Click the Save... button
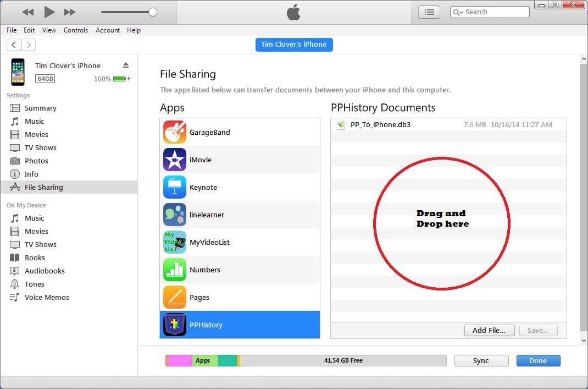The width and height of the screenshot is (588, 389). 538,331
